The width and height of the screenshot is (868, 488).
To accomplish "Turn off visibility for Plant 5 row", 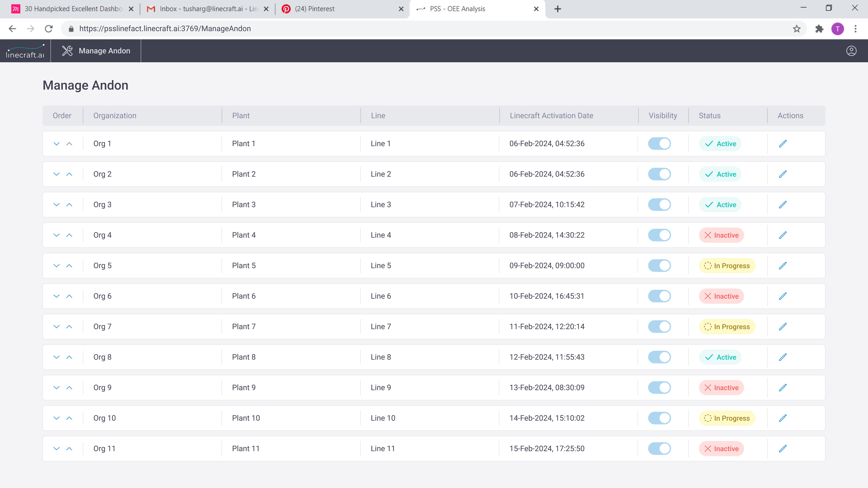I will (659, 266).
